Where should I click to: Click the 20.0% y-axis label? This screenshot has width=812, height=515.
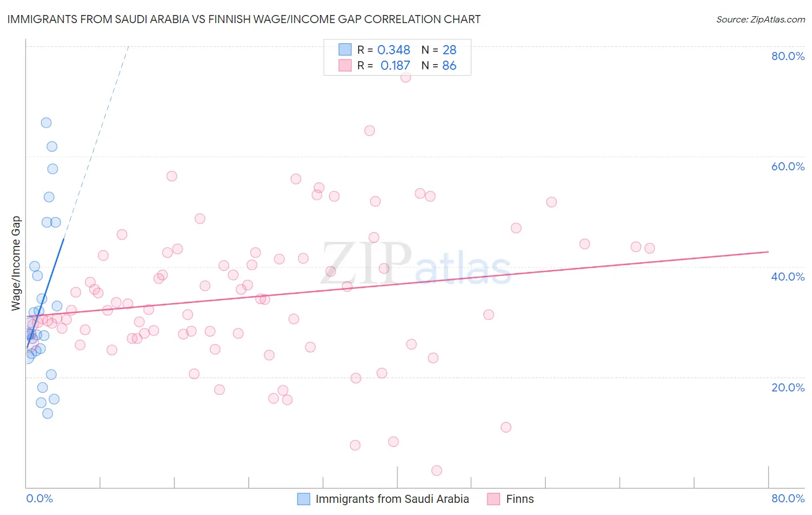click(x=788, y=387)
